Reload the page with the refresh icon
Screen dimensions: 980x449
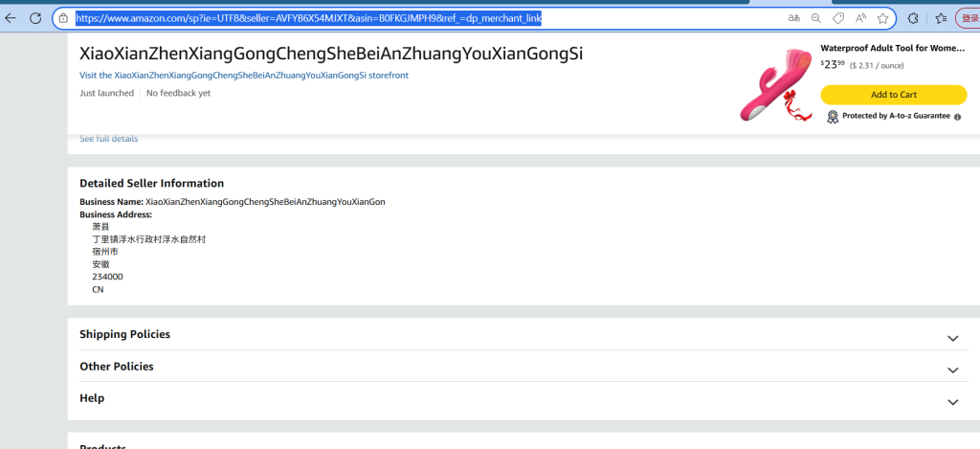point(35,18)
